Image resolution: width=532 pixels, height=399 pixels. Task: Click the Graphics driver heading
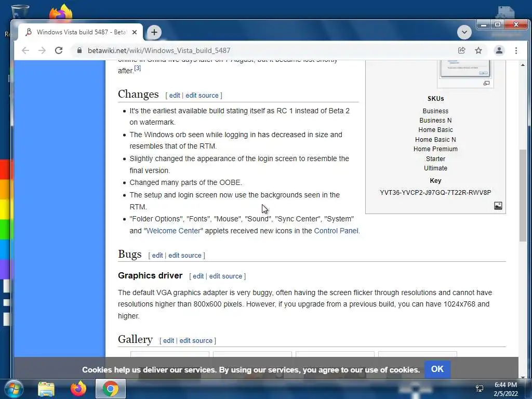pyautogui.click(x=150, y=275)
